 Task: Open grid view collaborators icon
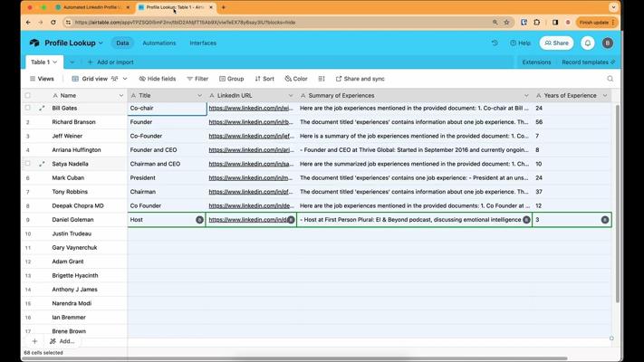[x=115, y=79]
